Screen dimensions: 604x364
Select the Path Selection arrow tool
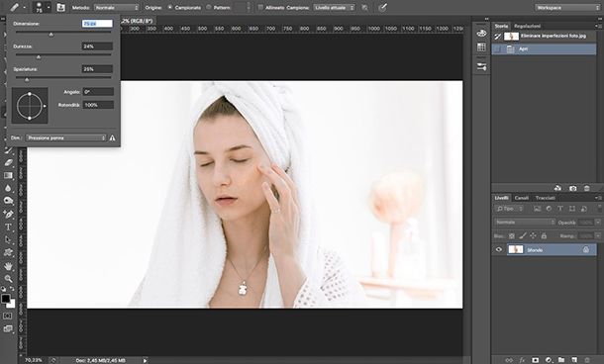8,239
